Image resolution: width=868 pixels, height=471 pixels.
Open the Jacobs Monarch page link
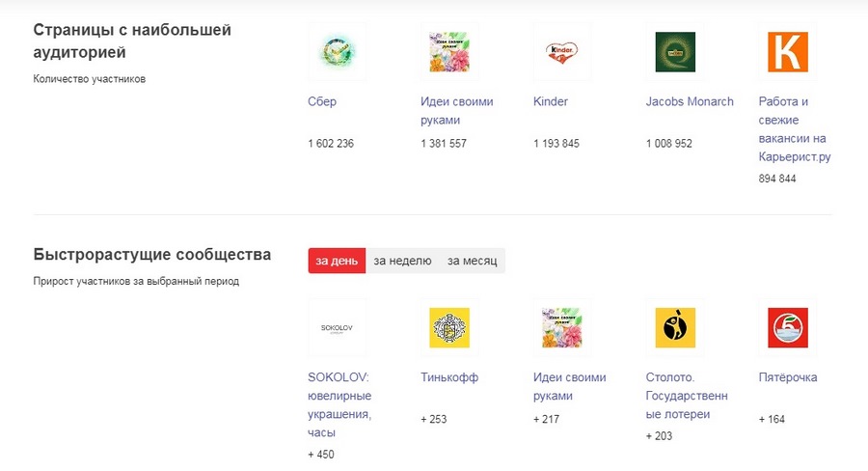(690, 101)
